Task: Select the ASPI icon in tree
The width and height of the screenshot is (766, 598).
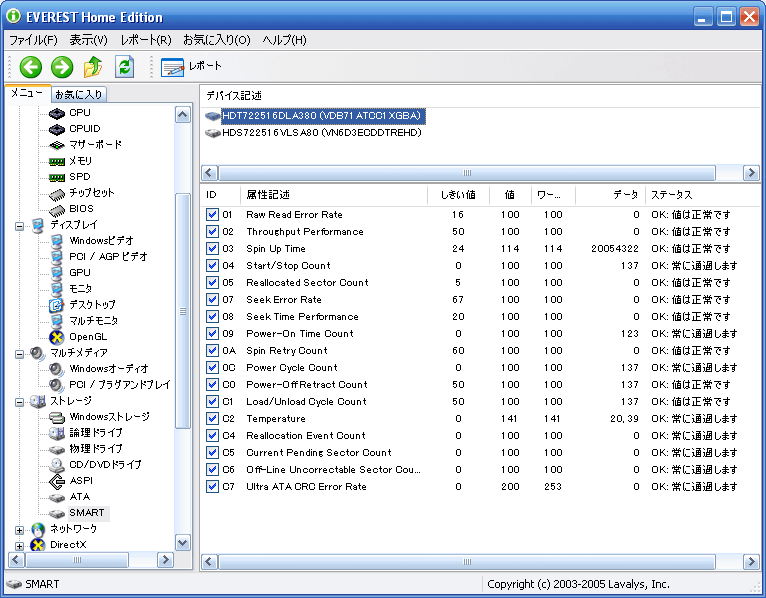Action: [x=57, y=481]
